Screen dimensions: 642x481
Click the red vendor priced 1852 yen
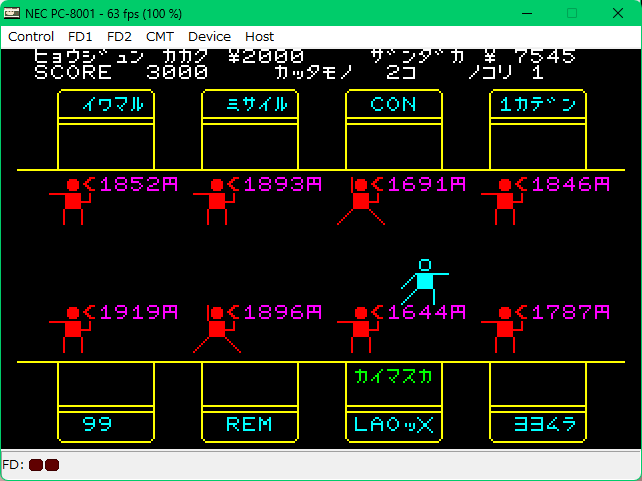tap(71, 201)
